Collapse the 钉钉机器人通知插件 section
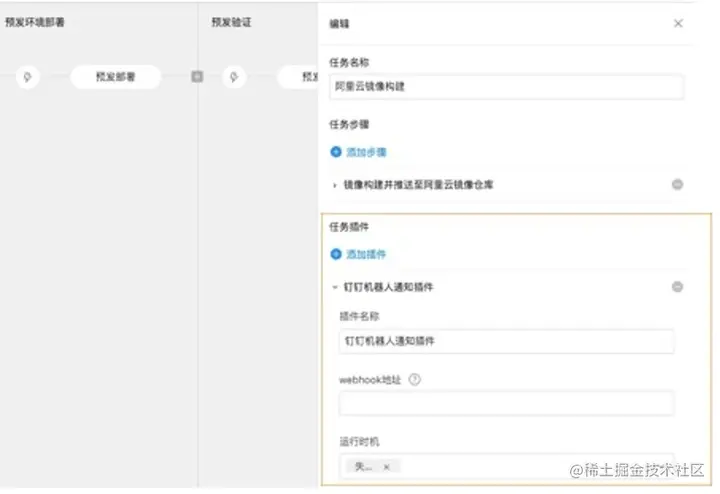This screenshot has width=720, height=494. pyautogui.click(x=334, y=287)
